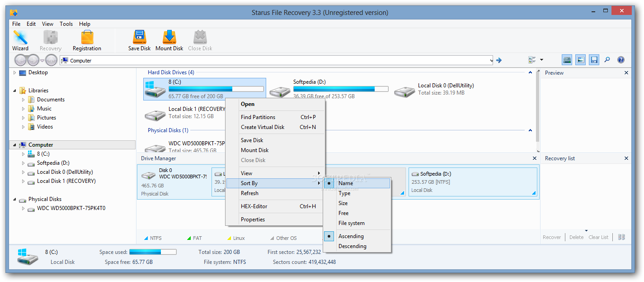
Task: Click Clear List button
Action: [598, 237]
